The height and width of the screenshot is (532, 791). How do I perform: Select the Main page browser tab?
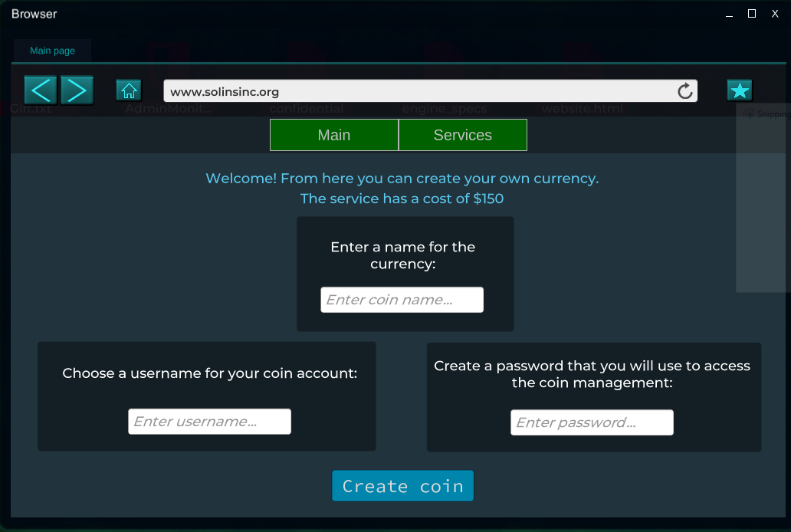52,51
